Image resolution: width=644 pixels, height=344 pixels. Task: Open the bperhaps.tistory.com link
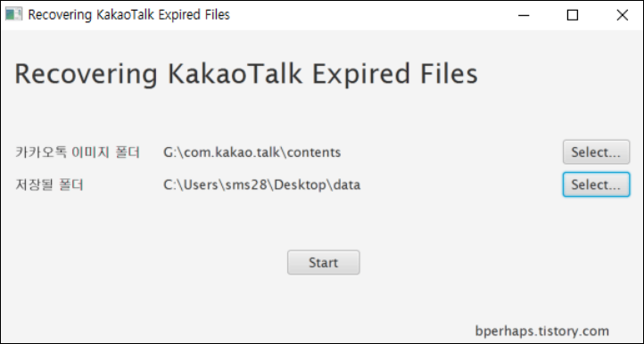coord(541,331)
